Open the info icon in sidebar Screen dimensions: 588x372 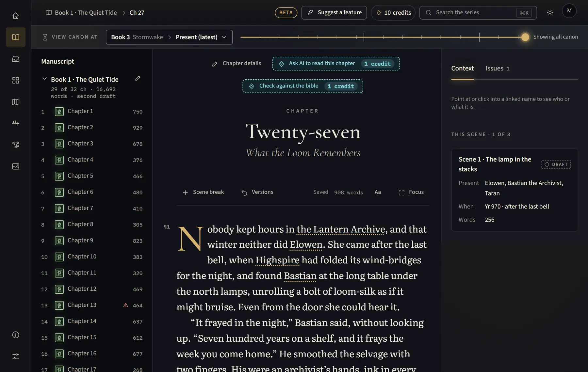(15, 335)
